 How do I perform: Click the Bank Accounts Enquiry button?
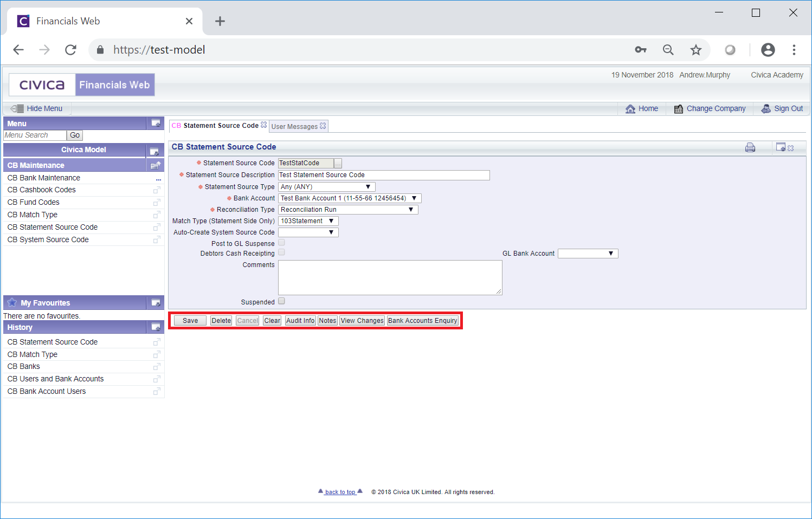point(423,321)
